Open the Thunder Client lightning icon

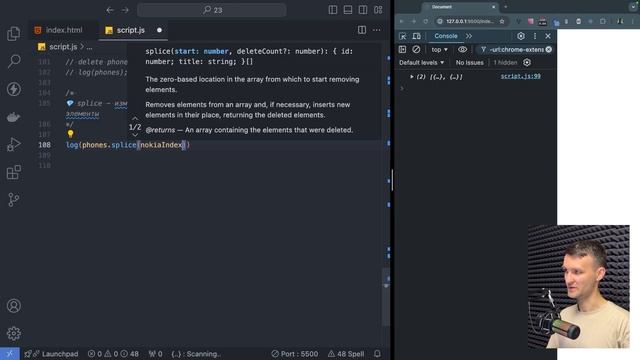13,89
